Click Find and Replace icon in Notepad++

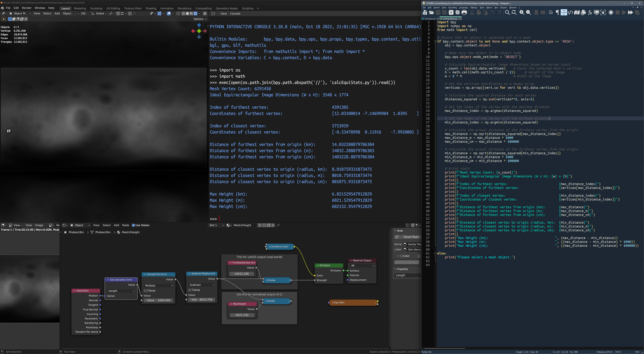click(x=514, y=13)
